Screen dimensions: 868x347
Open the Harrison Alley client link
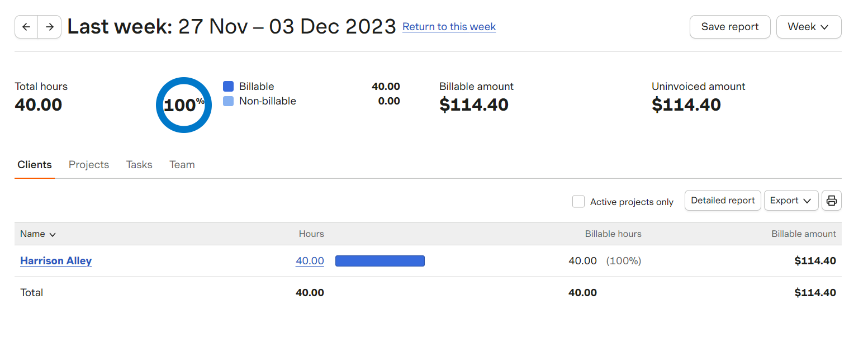[x=56, y=261]
